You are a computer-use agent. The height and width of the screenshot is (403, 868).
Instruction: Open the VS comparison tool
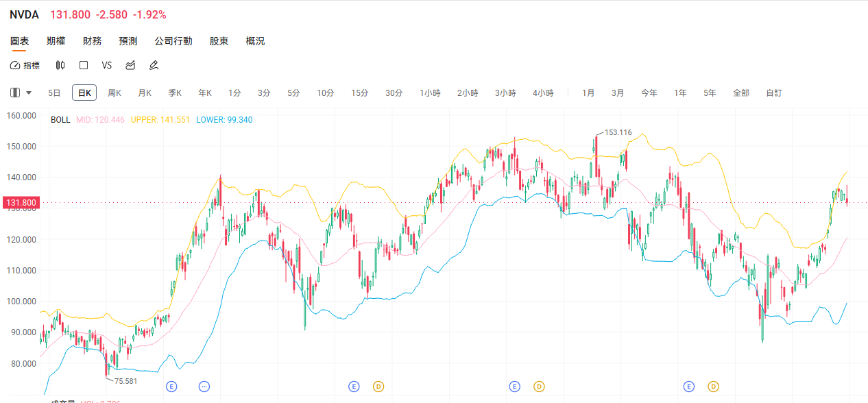pos(106,65)
